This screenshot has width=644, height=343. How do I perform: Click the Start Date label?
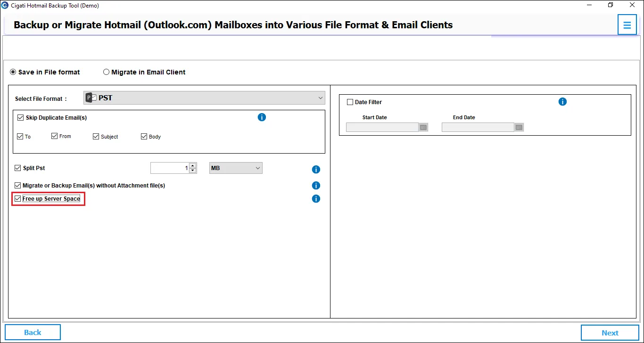[x=374, y=117]
